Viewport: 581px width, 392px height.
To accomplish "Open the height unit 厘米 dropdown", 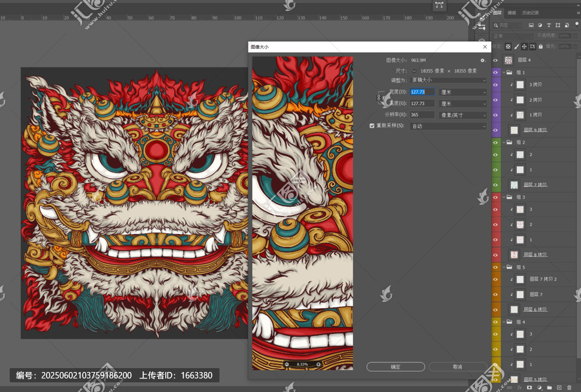I will click(x=463, y=104).
